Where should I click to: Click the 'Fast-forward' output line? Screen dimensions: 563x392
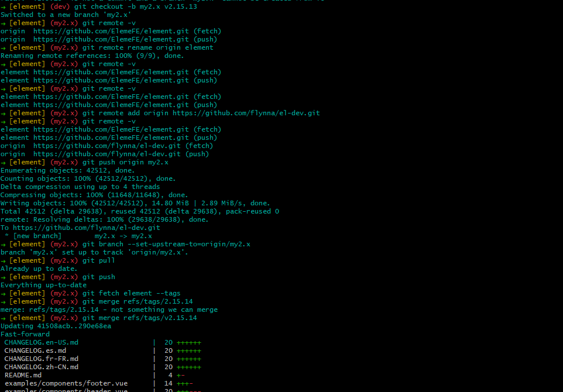(x=25, y=335)
